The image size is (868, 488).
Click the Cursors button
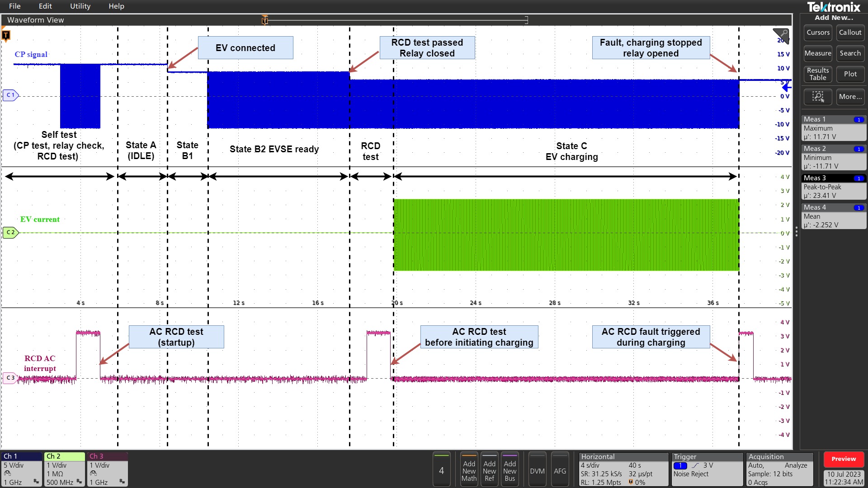pos(818,33)
